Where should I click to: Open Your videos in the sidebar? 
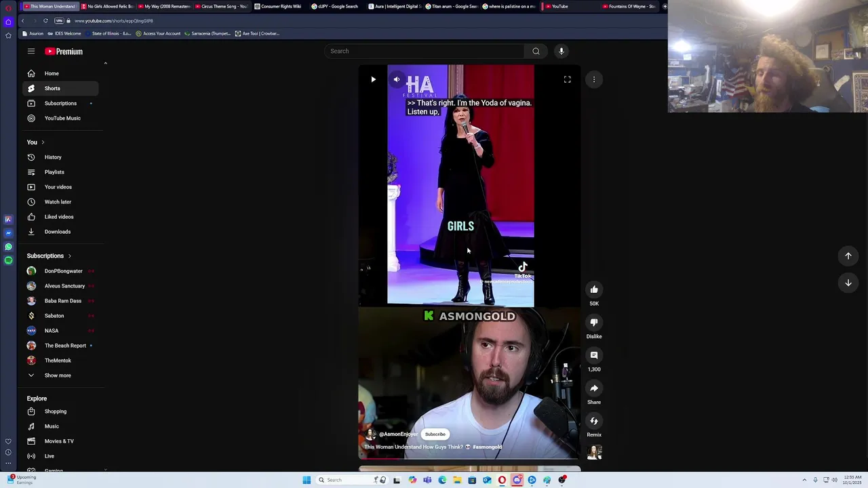point(60,187)
